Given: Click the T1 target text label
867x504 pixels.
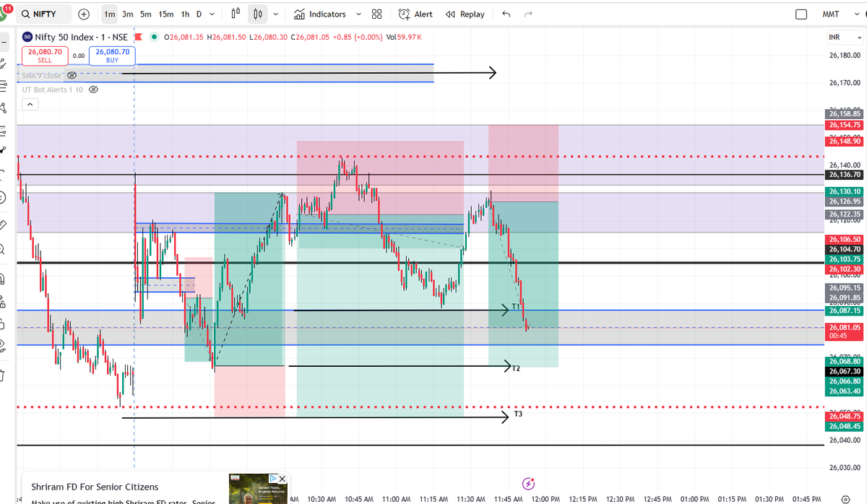Looking at the screenshot, I should (x=516, y=306).
